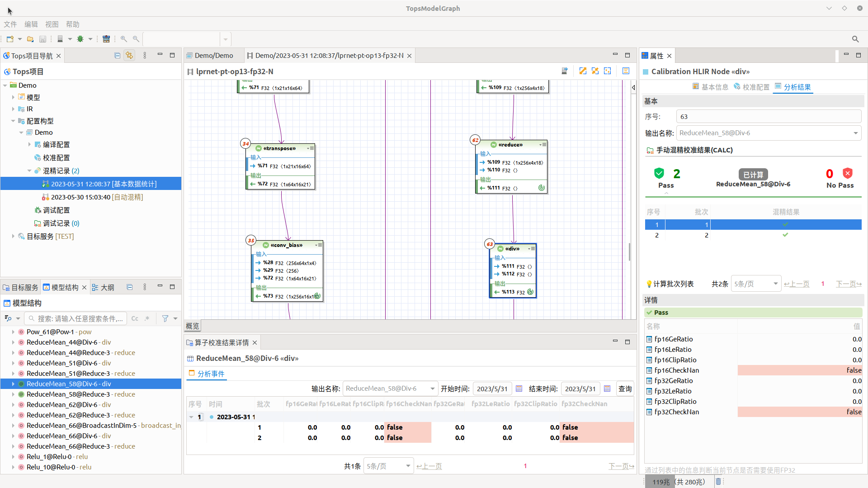
Task: Click the search icon at top right
Action: (855, 39)
